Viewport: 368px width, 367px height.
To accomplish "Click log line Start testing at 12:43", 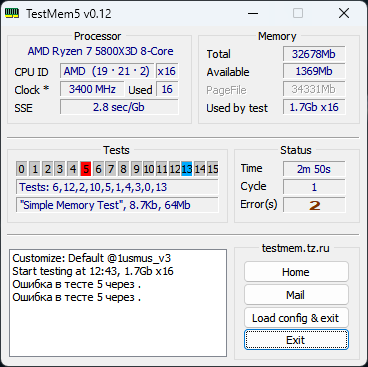I will [93, 271].
